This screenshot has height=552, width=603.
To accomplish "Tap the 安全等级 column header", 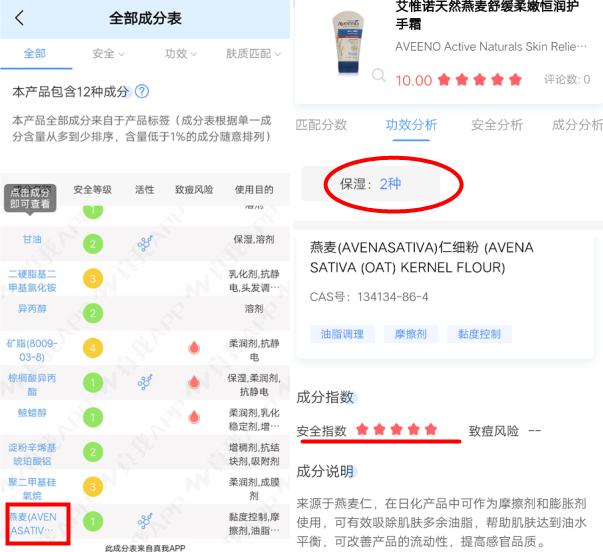I will [x=93, y=190].
